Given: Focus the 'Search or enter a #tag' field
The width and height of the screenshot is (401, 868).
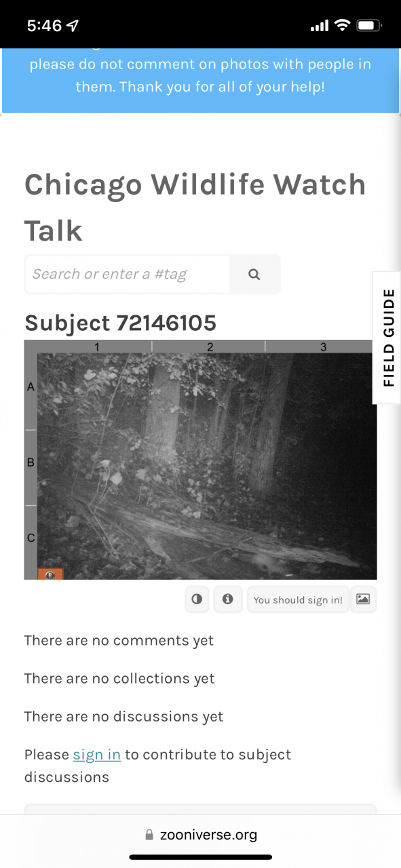Looking at the screenshot, I should 128,275.
